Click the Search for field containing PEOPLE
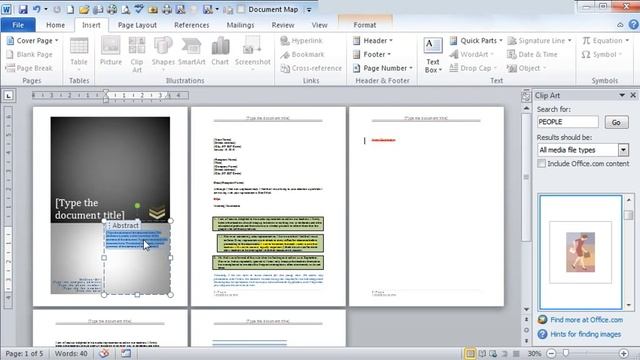This screenshot has height=360, width=640. [568, 122]
